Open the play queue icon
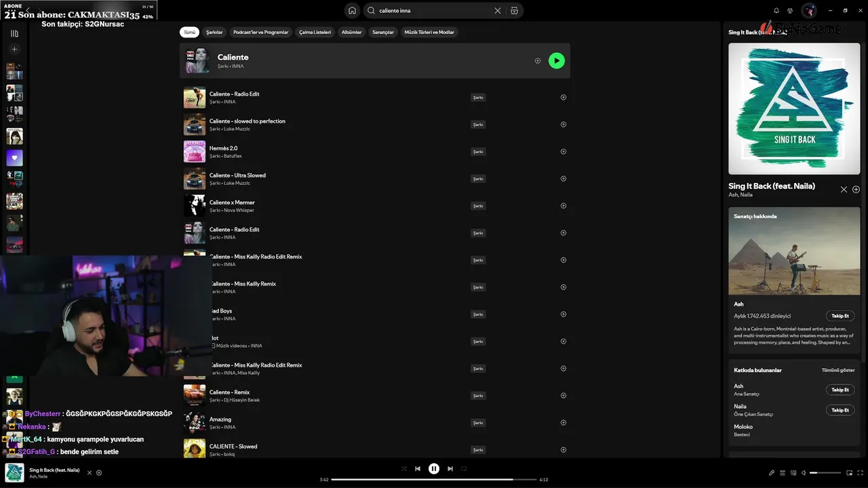868x488 pixels. pyautogui.click(x=783, y=472)
